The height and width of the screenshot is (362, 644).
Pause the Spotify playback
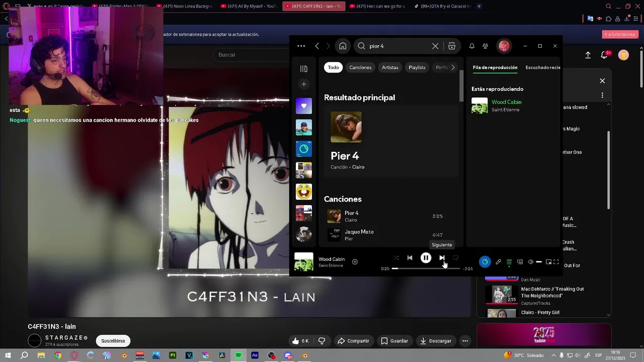[426, 258]
